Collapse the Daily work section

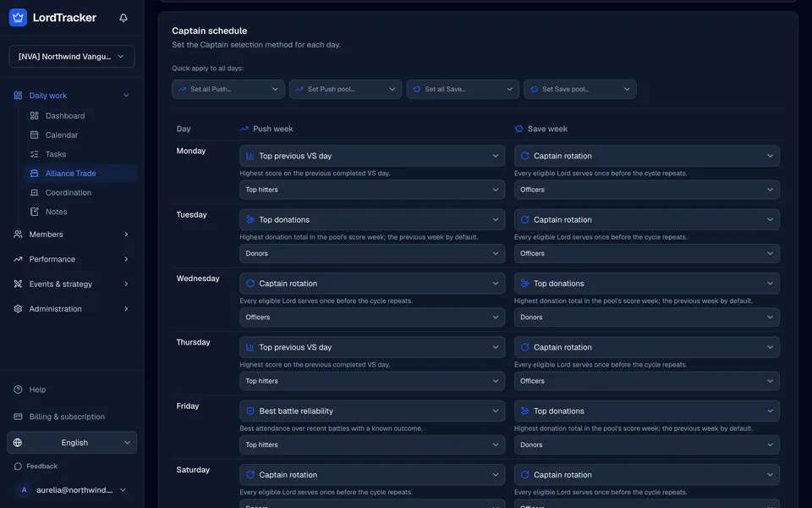point(71,96)
